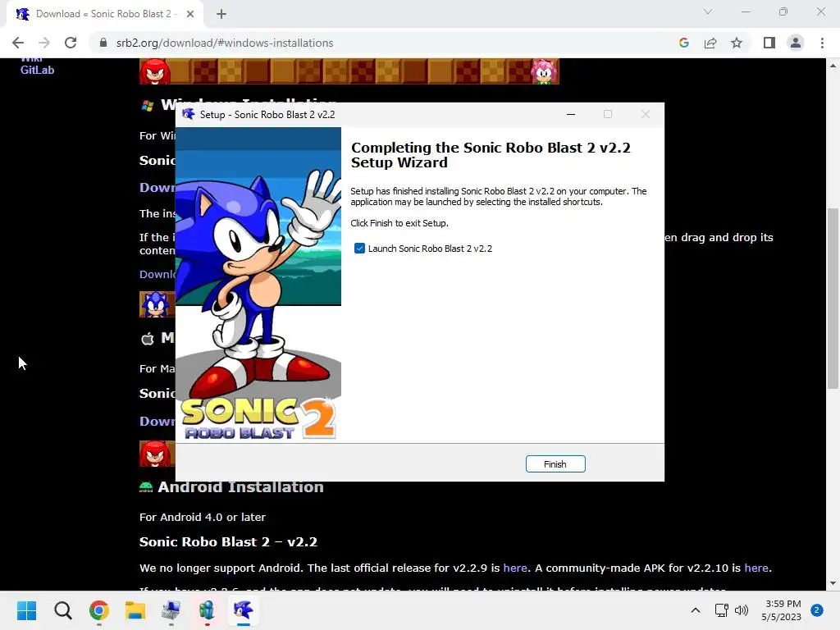Open a new Chrome tab
This screenshot has width=840, height=630.
221,14
